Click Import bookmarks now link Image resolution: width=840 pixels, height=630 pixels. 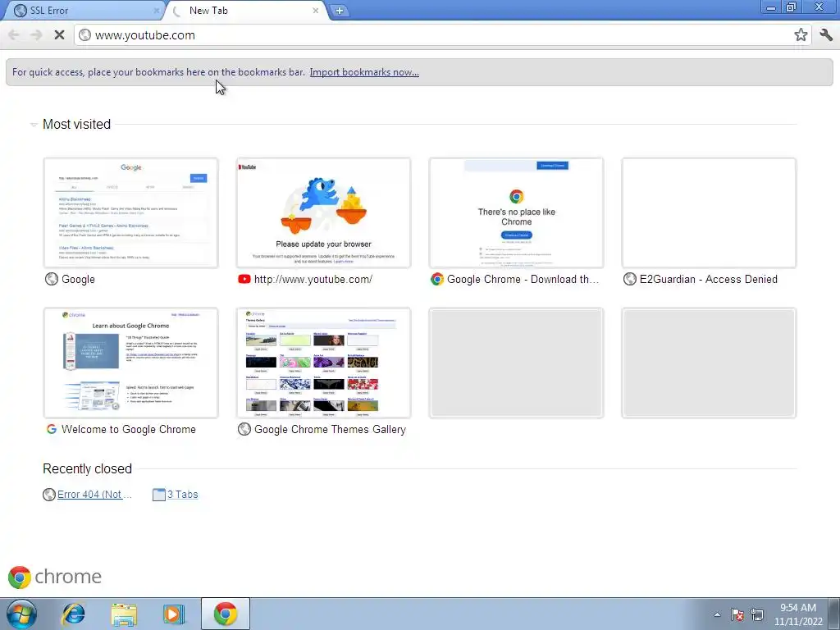364,72
